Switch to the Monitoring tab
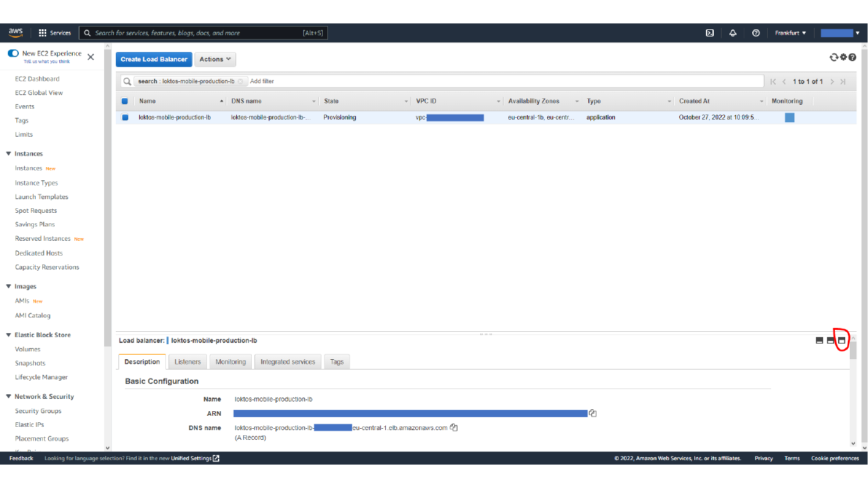This screenshot has height=488, width=868. tap(231, 362)
